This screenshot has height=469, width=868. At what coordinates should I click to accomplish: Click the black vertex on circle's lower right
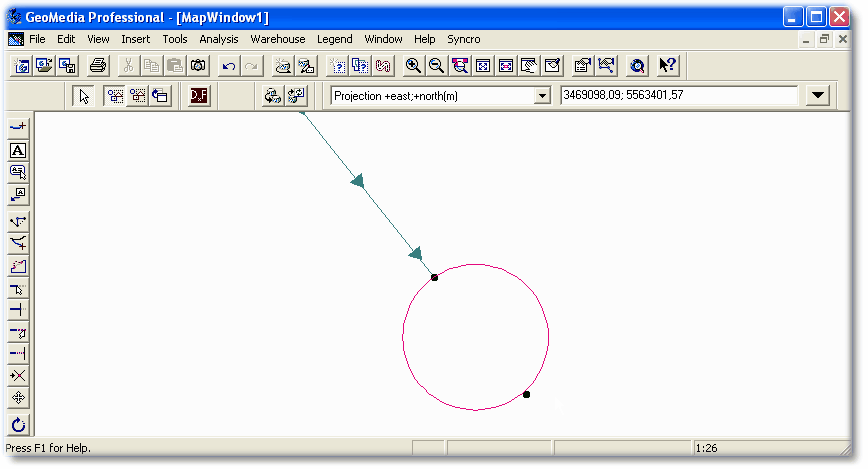pyautogui.click(x=527, y=394)
